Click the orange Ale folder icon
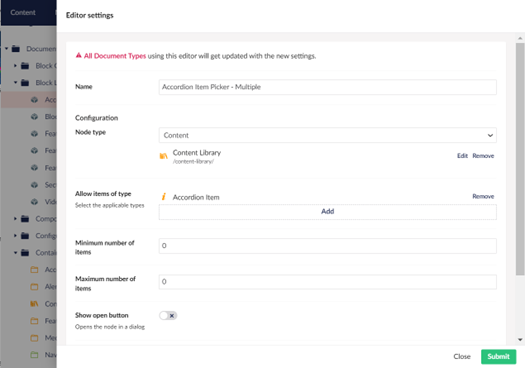 click(x=34, y=287)
